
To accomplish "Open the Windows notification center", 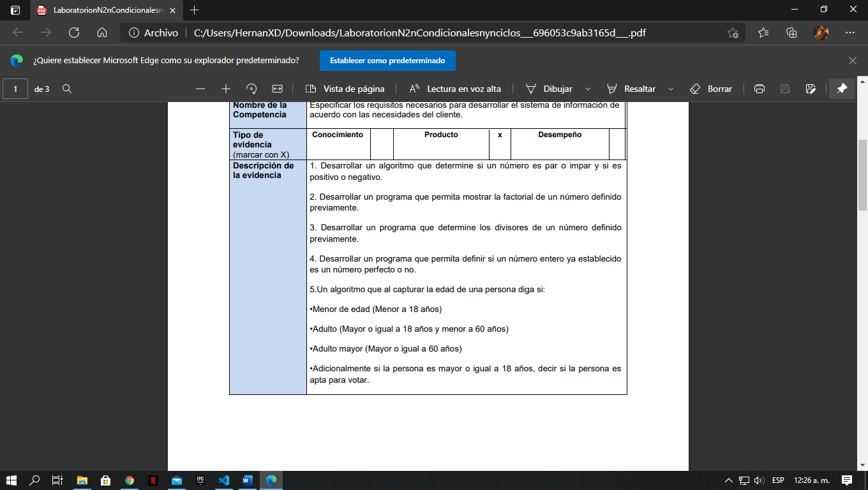I will [847, 480].
